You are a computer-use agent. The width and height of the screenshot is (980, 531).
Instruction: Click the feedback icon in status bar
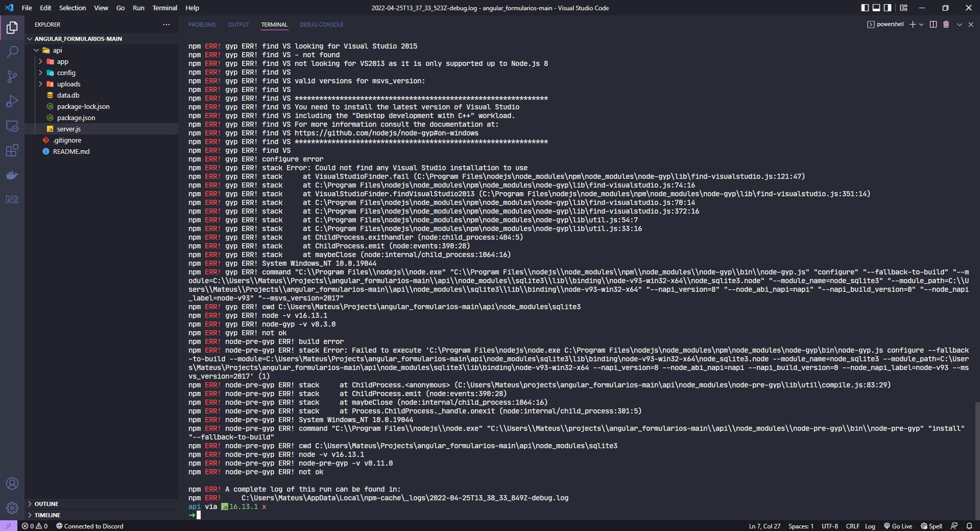(x=954, y=526)
